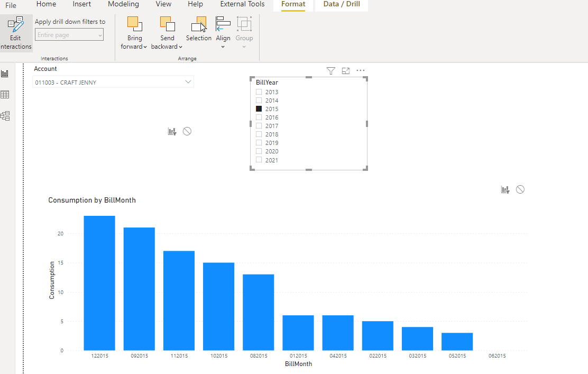
Task: Uncheck the 2015 BillYear box
Action: (259, 109)
